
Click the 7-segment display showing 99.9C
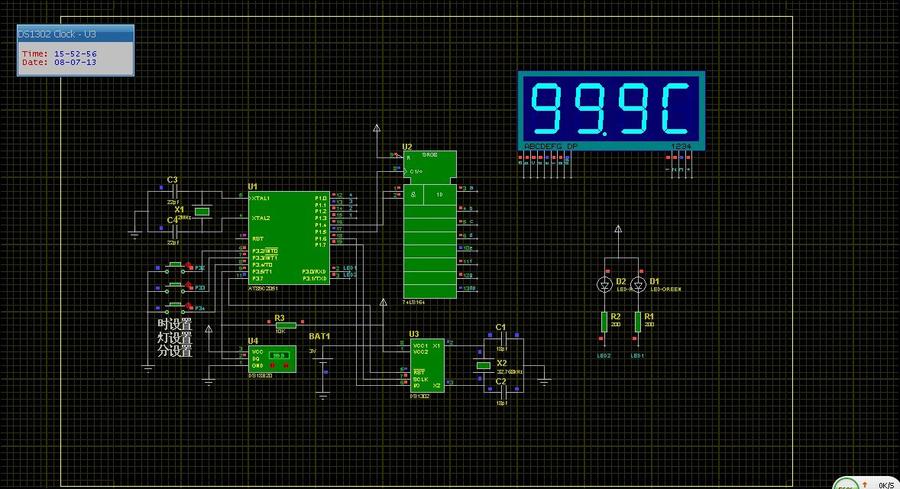tap(610, 107)
